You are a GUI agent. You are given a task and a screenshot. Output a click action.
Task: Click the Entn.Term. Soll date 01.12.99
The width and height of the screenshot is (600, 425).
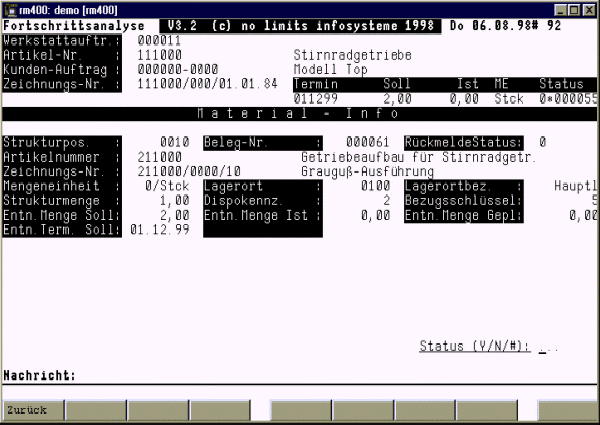tap(158, 229)
